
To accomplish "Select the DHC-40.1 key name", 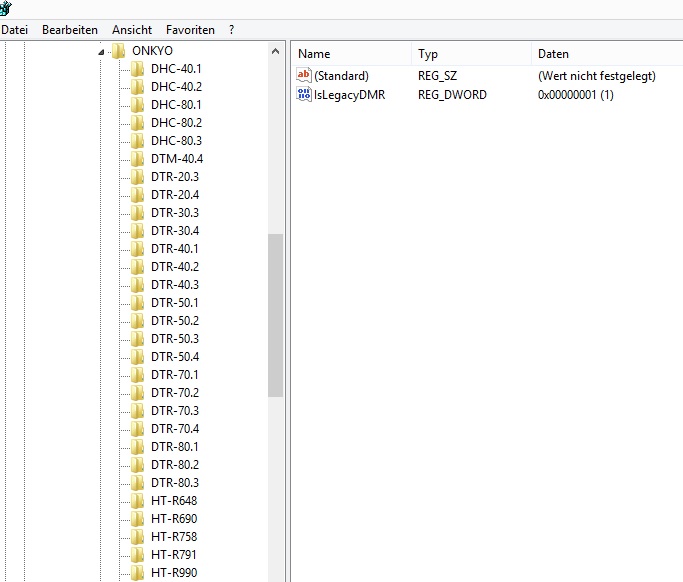I will point(176,68).
